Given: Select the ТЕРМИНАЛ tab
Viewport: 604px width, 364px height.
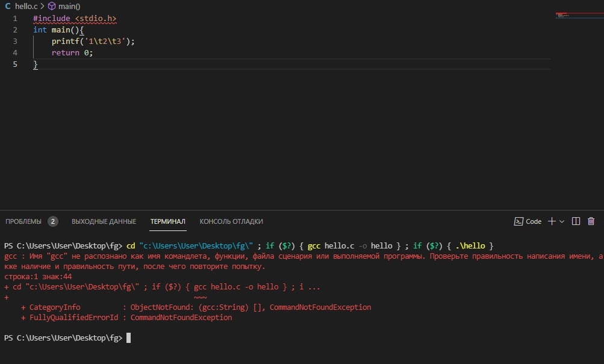Looking at the screenshot, I should coord(167,221).
